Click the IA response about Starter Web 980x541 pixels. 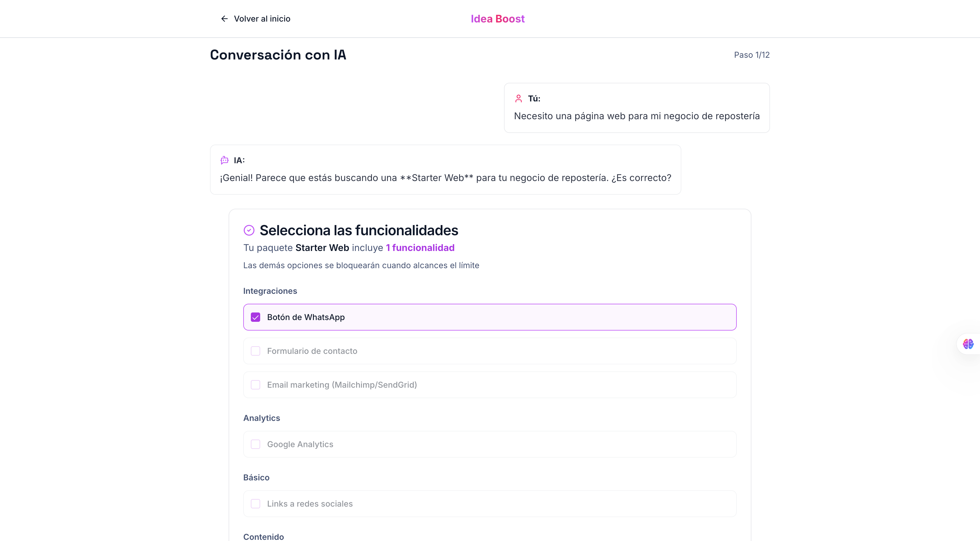tap(445, 170)
